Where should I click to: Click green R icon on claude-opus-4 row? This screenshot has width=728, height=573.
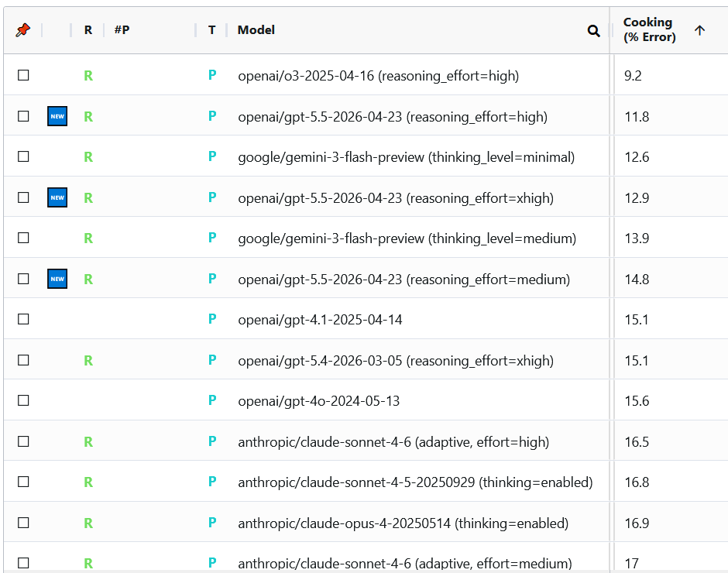coord(88,523)
